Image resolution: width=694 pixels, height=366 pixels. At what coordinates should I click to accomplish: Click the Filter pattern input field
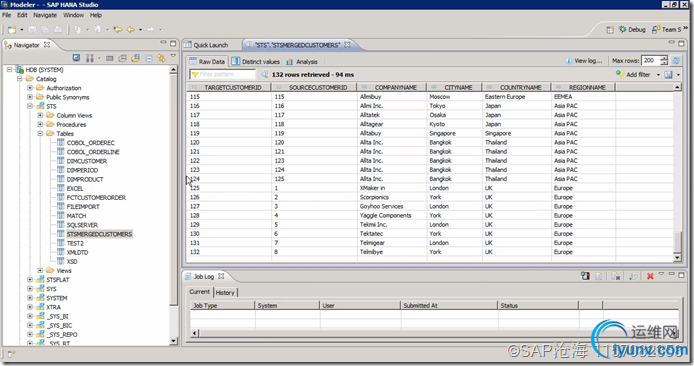tap(223, 74)
